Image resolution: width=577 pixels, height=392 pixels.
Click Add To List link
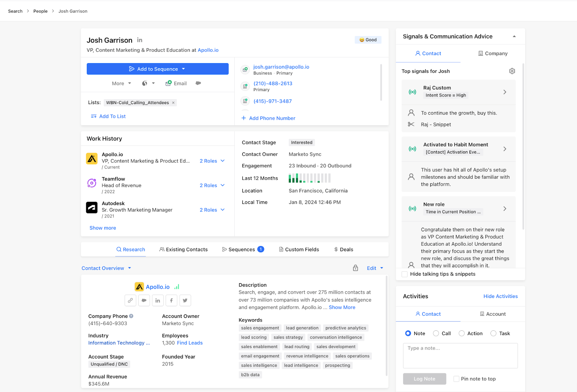pos(108,116)
